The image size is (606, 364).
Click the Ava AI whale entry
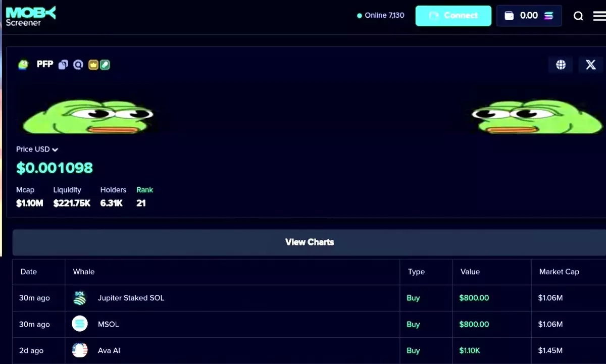[x=109, y=350]
